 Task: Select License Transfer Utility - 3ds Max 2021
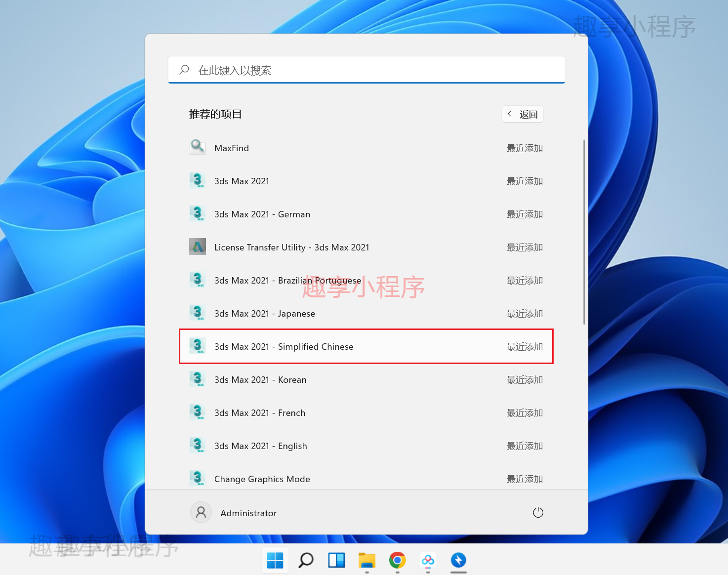(x=292, y=247)
